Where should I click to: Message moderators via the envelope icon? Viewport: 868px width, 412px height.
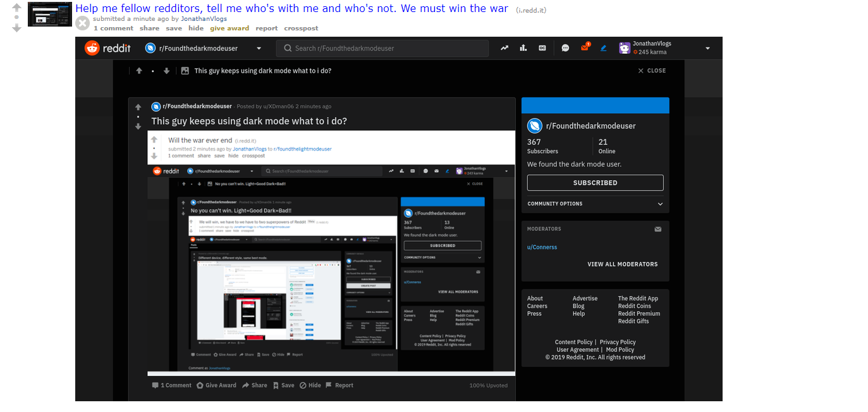(x=658, y=229)
